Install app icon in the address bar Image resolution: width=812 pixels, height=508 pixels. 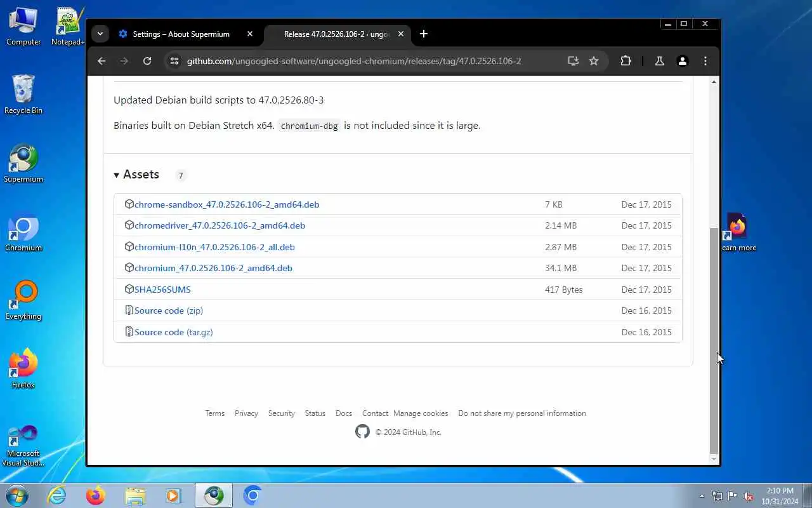tap(573, 61)
